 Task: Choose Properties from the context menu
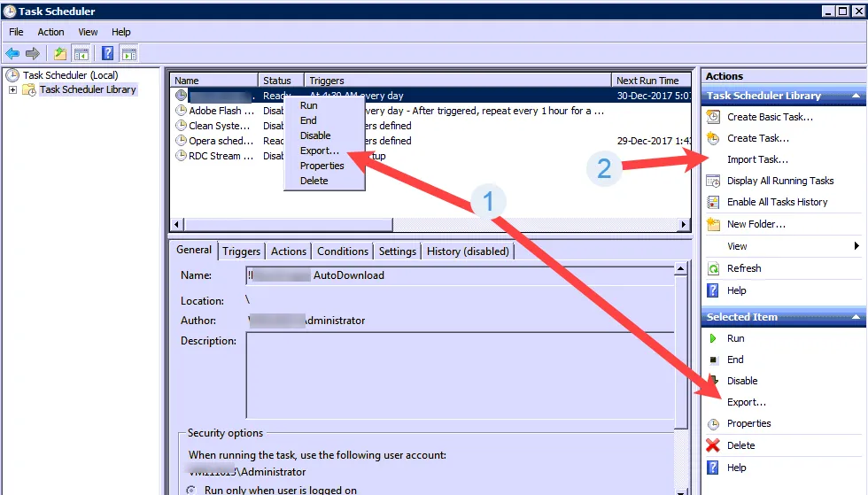pyautogui.click(x=324, y=166)
